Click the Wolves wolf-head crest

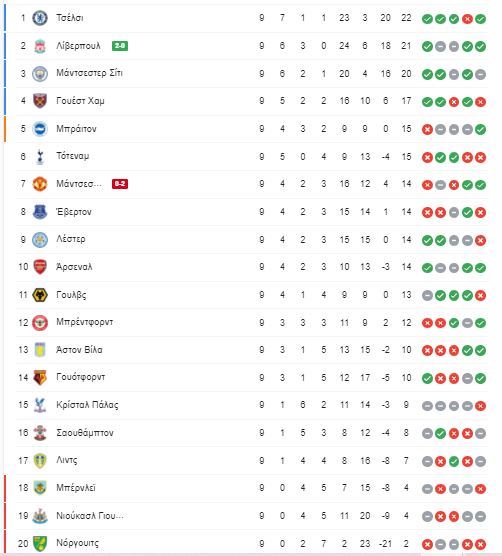click(40, 295)
